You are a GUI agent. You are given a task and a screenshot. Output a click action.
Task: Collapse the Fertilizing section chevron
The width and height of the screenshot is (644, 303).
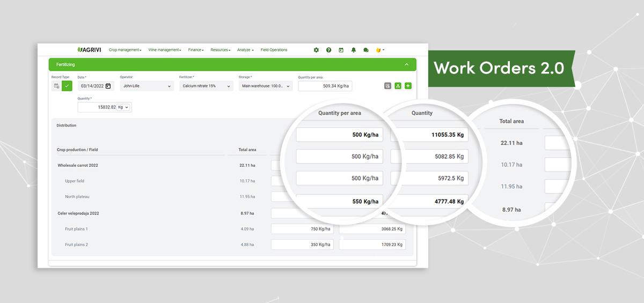[x=406, y=64]
